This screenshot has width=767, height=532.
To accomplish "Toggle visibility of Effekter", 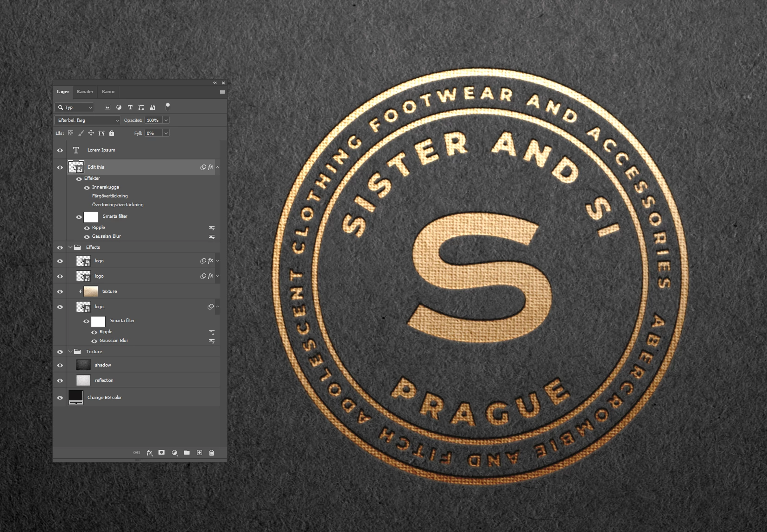I will coord(79,178).
